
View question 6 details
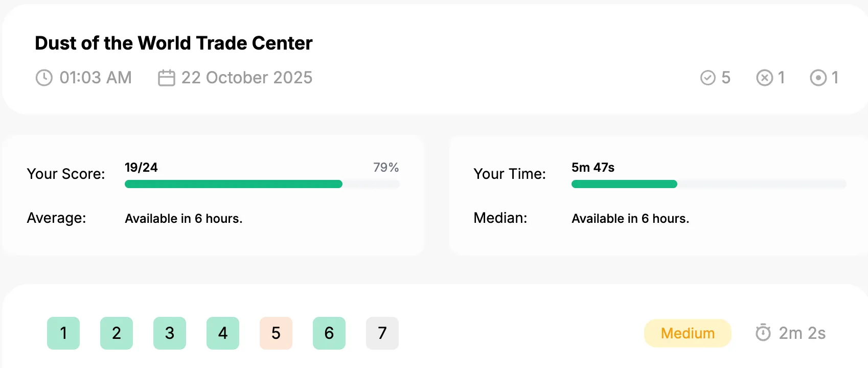tap(329, 333)
